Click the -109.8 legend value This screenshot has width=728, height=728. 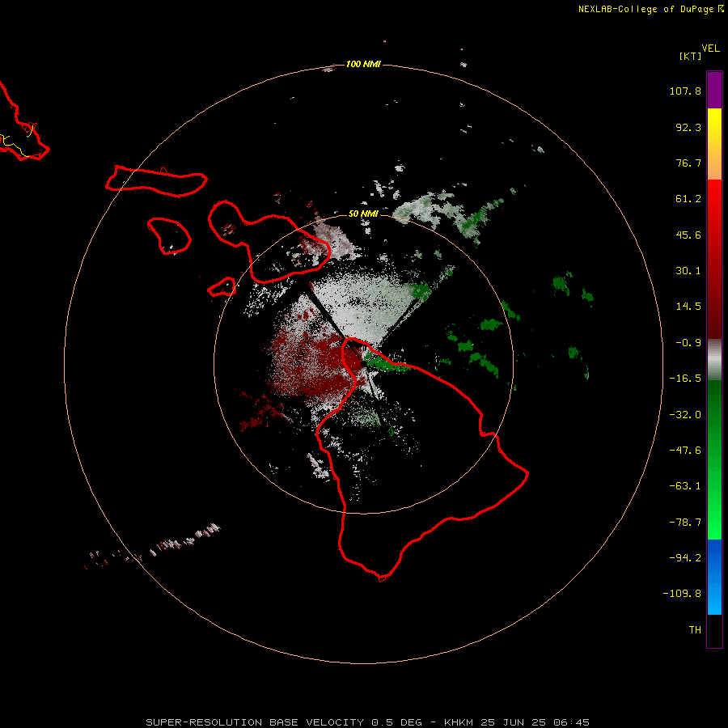[682, 594]
